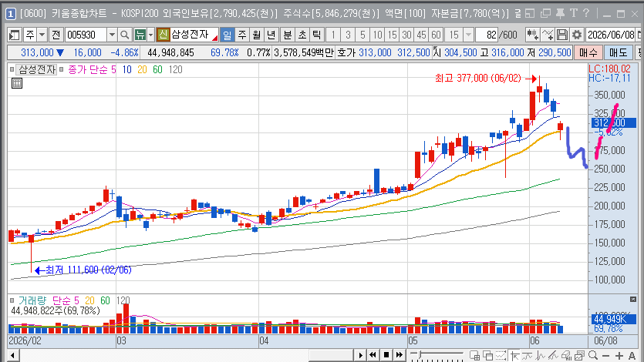Select the 틱 tick period toggle

click(316, 35)
